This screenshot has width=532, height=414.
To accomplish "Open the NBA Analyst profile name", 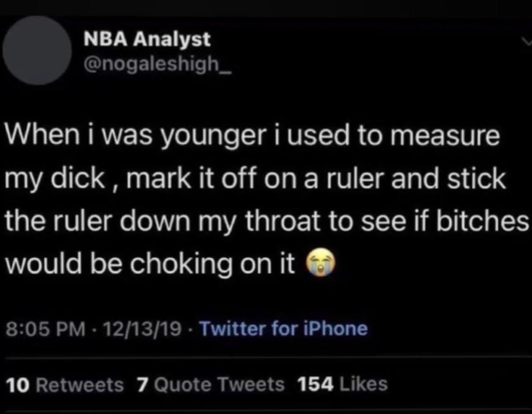I will [x=147, y=40].
